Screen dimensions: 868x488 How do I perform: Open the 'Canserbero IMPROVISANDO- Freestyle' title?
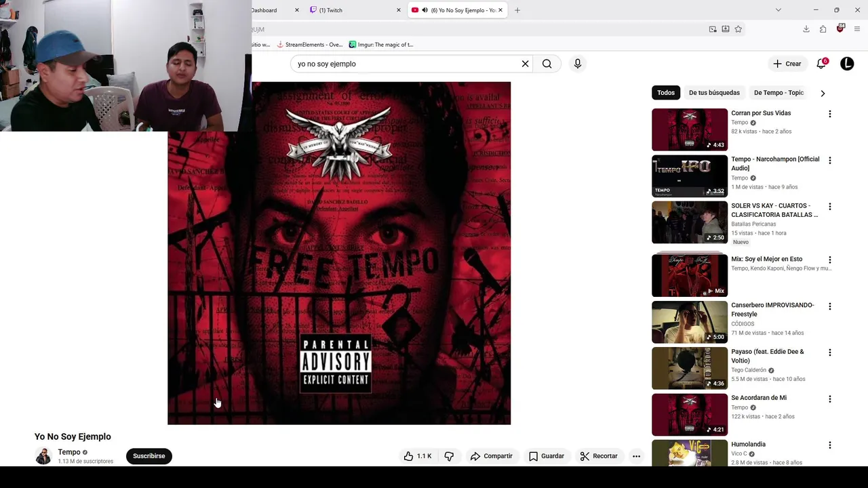772,310
